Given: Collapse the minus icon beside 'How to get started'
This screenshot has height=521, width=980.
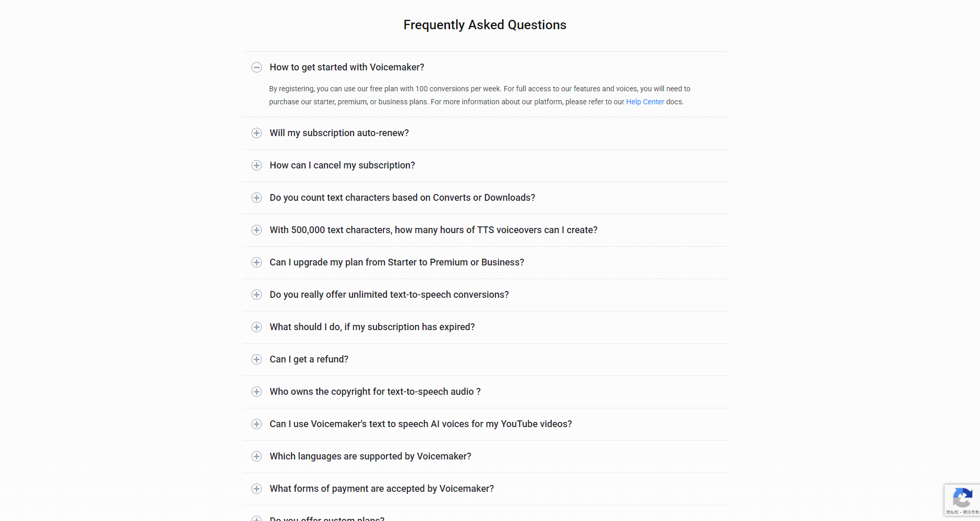Looking at the screenshot, I should pos(257,67).
